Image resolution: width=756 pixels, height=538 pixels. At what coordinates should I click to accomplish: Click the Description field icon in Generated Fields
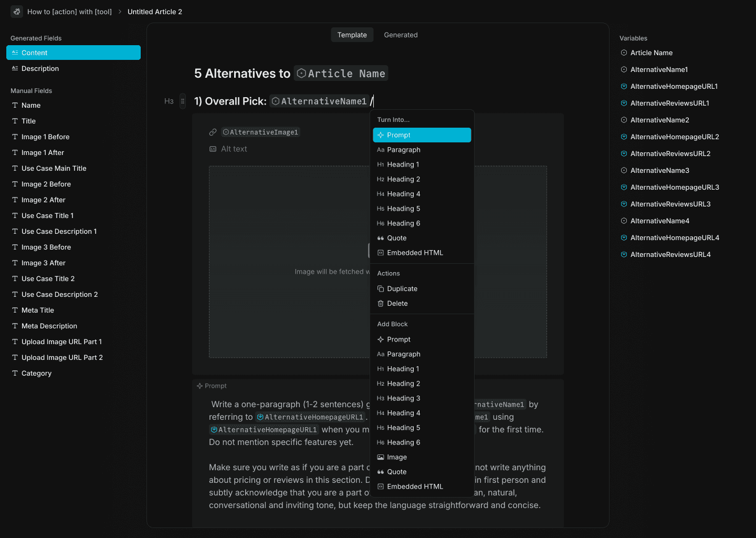pos(14,68)
